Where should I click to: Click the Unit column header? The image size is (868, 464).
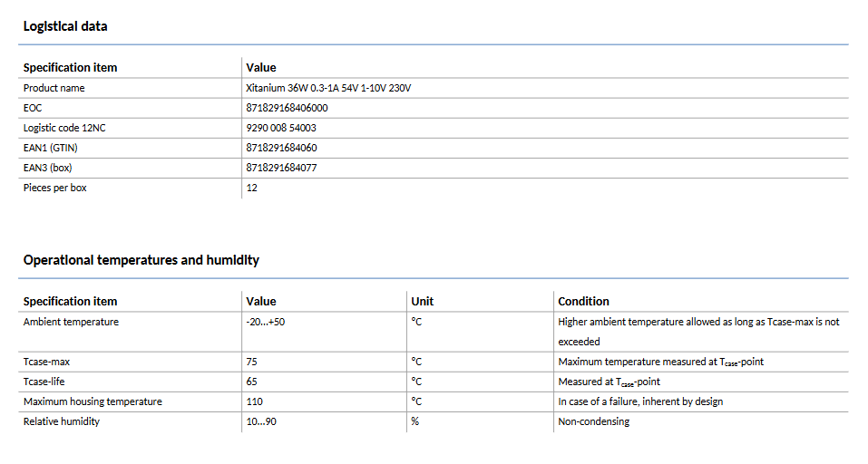422,302
